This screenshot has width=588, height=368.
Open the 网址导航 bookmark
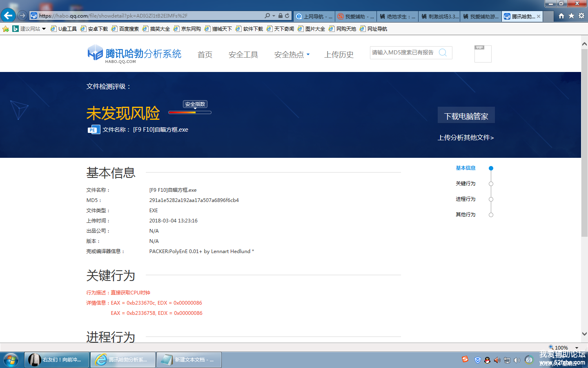pyautogui.click(x=374, y=29)
